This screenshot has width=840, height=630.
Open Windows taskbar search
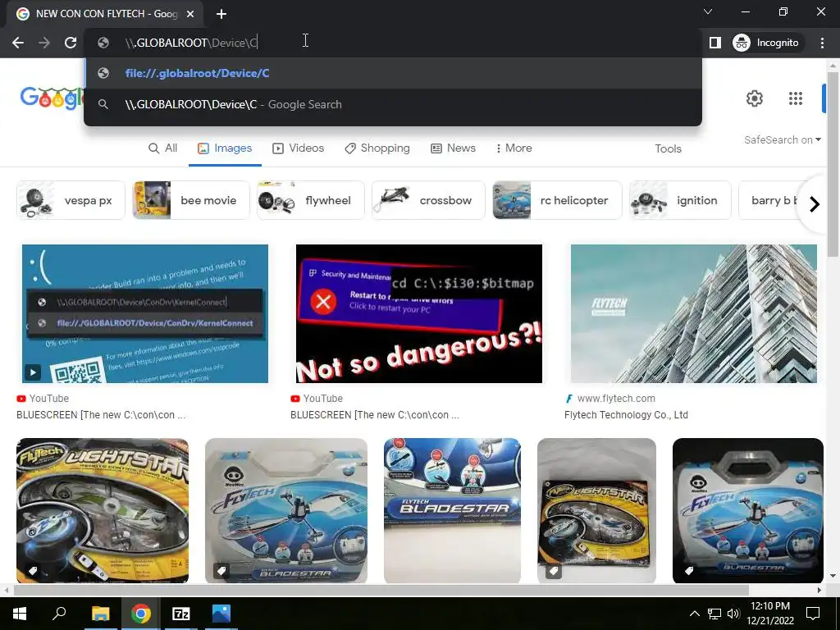click(59, 614)
